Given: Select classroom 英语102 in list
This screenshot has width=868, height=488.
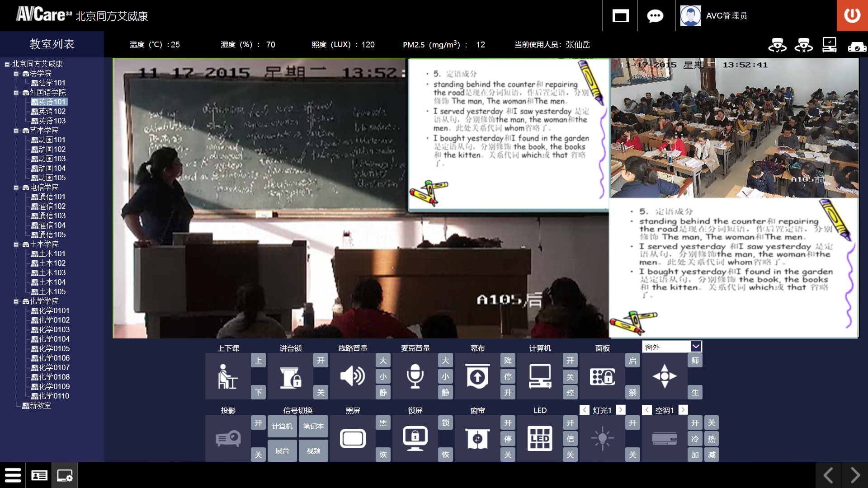Looking at the screenshot, I should pyautogui.click(x=52, y=111).
